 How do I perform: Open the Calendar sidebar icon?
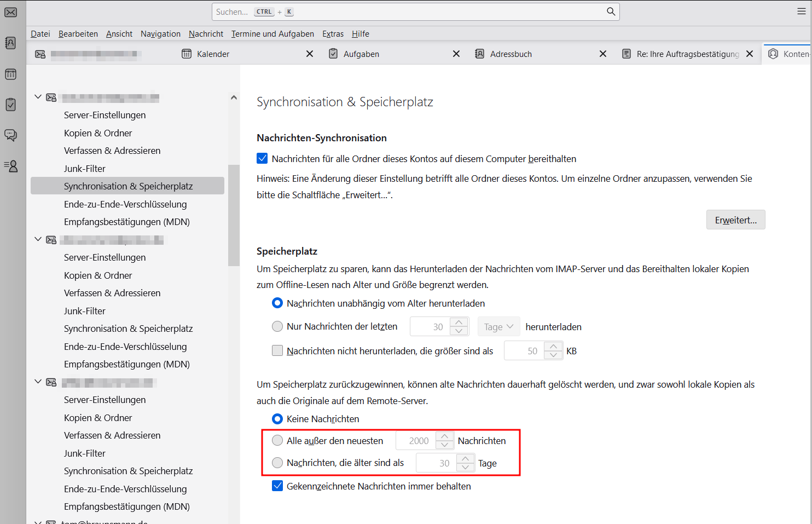pos(11,74)
